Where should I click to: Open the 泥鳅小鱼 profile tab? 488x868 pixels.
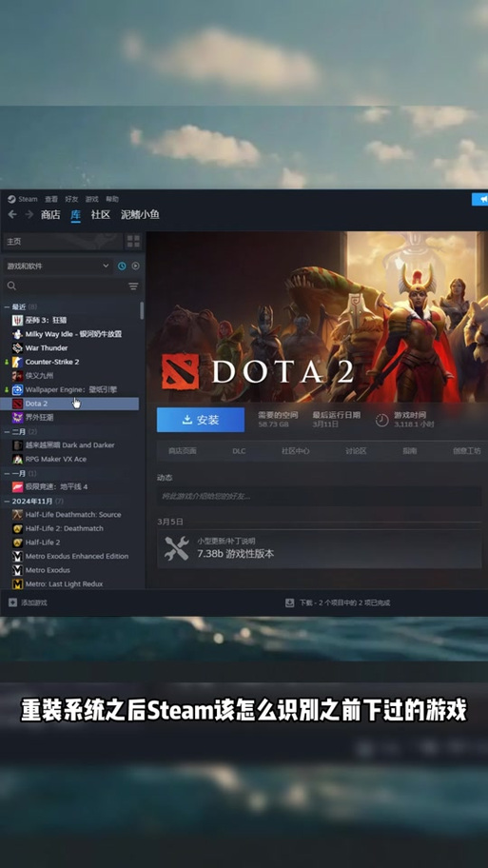[141, 215]
